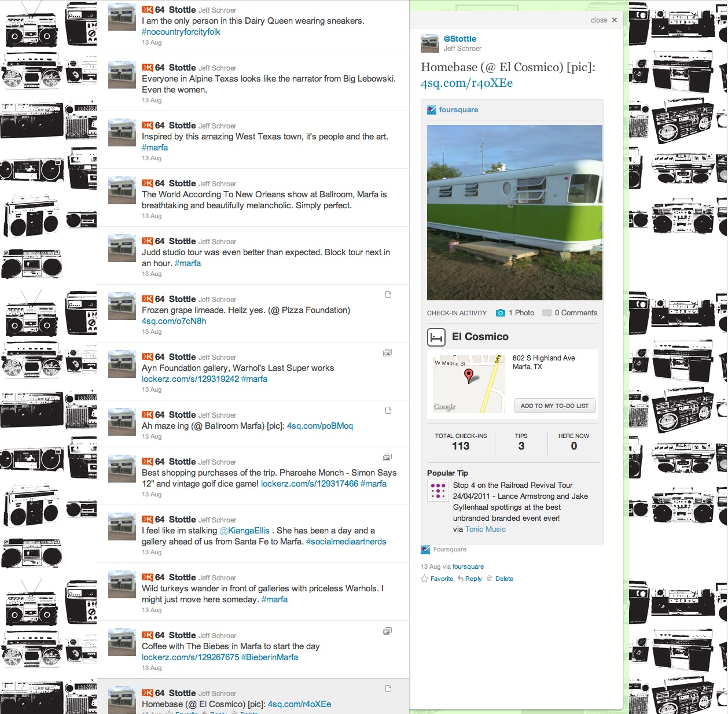
Task: Click the Favorite star icon in detail pane
Action: click(424, 579)
